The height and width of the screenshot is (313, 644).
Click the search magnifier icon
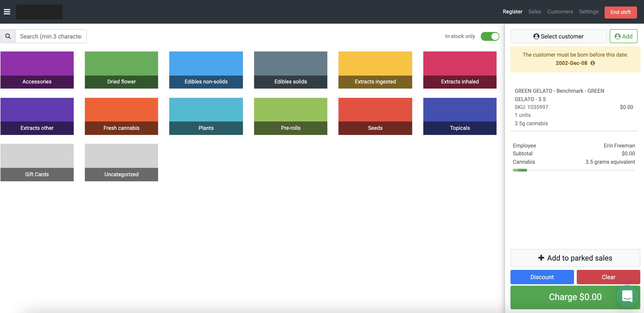click(x=8, y=36)
